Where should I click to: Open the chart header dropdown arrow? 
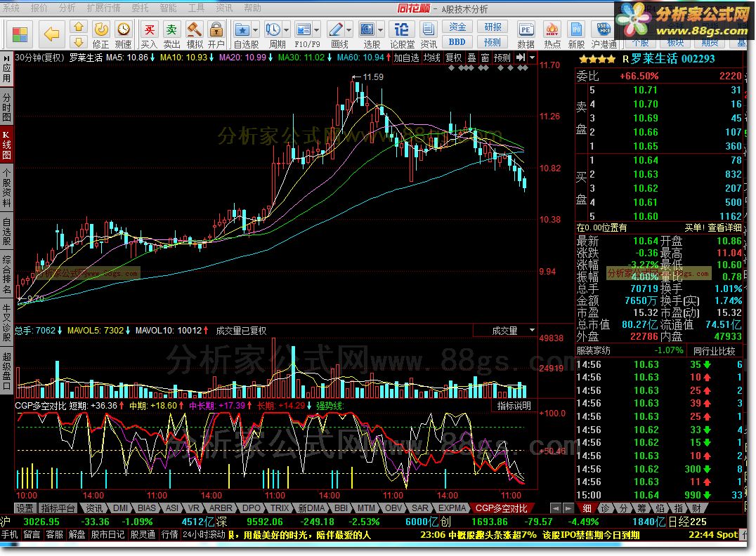[533, 58]
